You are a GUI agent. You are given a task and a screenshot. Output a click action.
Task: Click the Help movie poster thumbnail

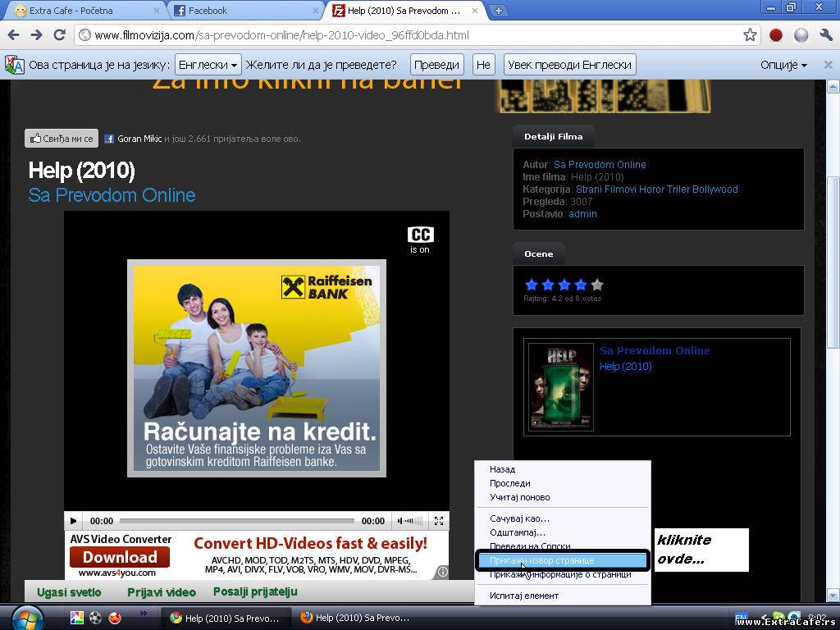tap(560, 387)
